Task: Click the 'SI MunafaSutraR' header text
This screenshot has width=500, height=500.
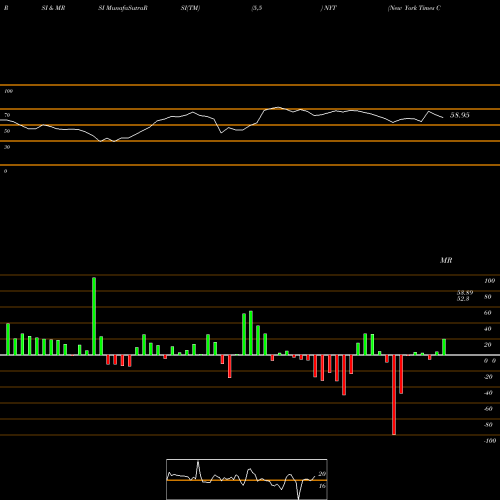Action: click(123, 8)
